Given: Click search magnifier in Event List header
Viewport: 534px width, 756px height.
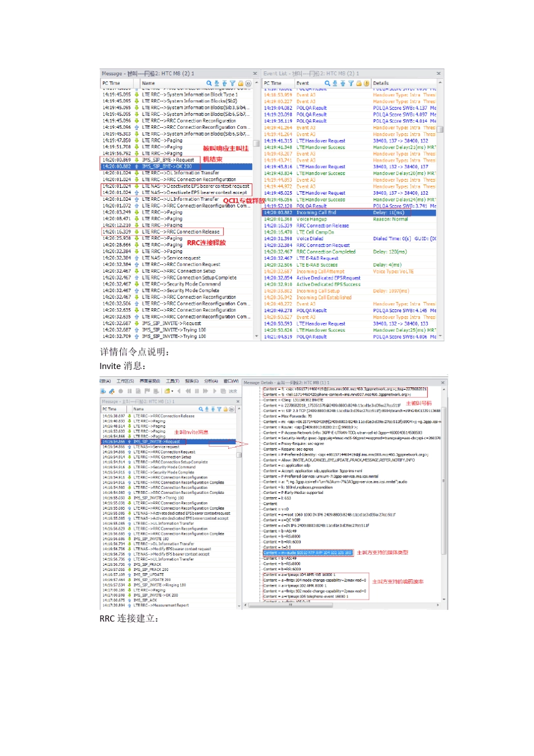Looking at the screenshot, I should click(327, 83).
